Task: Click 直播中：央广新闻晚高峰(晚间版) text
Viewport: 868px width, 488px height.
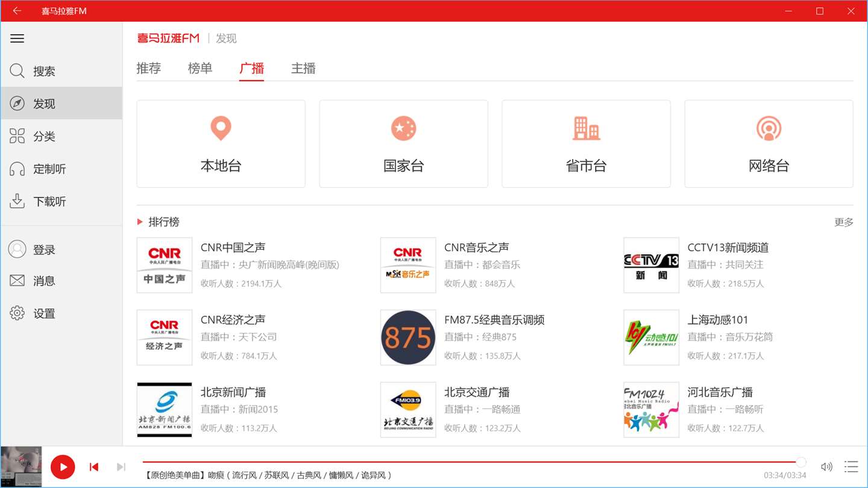Action: click(270, 265)
